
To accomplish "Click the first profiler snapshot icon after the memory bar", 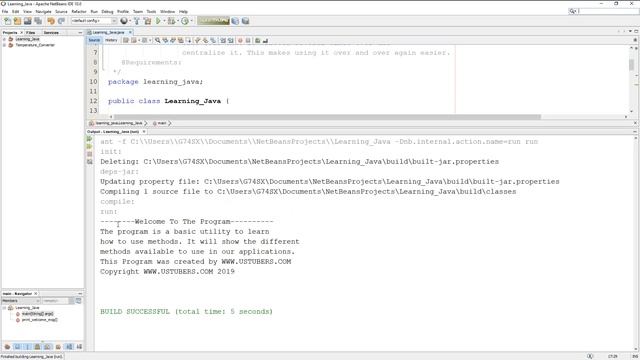I will (236, 21).
